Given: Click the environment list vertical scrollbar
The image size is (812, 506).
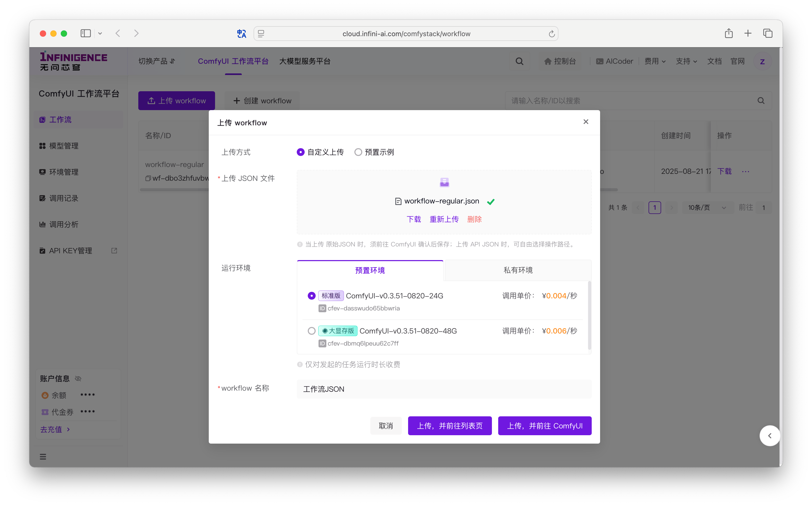Looking at the screenshot, I should 589,315.
